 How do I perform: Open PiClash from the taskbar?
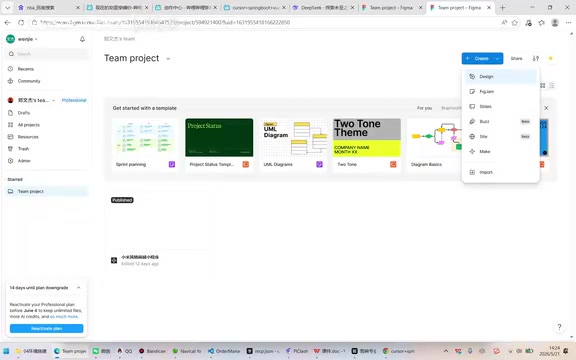pyautogui.click(x=297, y=351)
